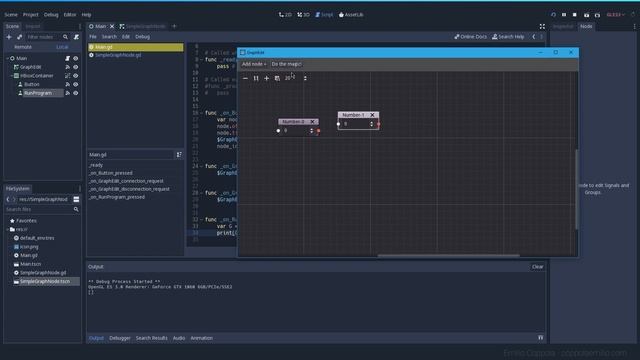Image resolution: width=640 pixels, height=360 pixels.
Task: Click Do the magic button
Action: click(x=287, y=64)
